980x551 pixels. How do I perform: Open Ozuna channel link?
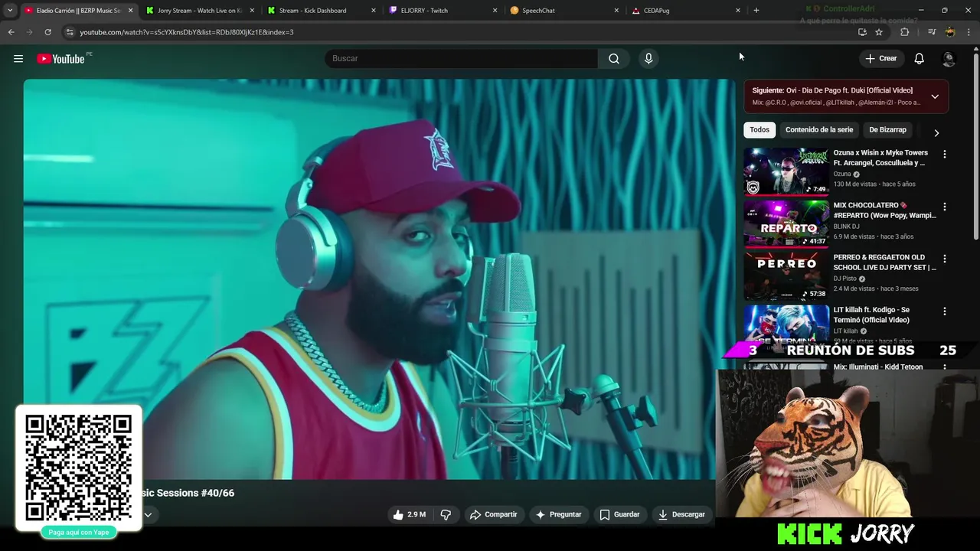pos(842,174)
